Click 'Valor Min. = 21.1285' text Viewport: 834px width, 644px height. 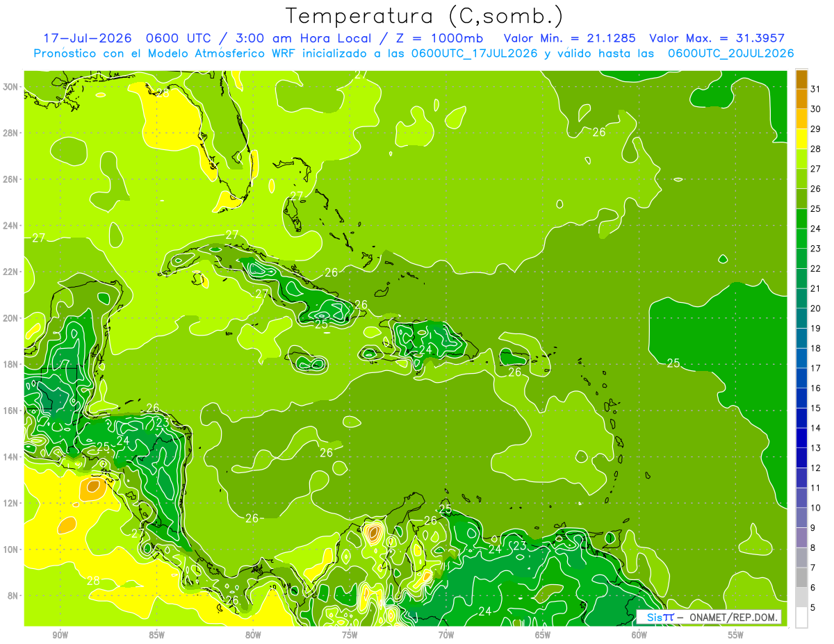click(569, 38)
